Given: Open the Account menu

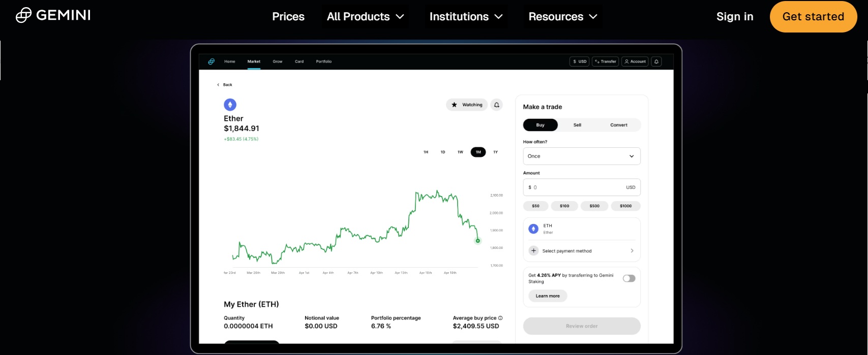Looking at the screenshot, I should (x=635, y=61).
